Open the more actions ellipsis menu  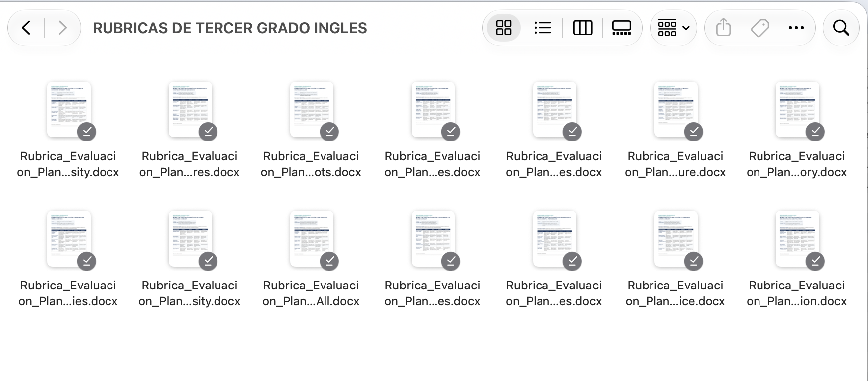pyautogui.click(x=796, y=28)
